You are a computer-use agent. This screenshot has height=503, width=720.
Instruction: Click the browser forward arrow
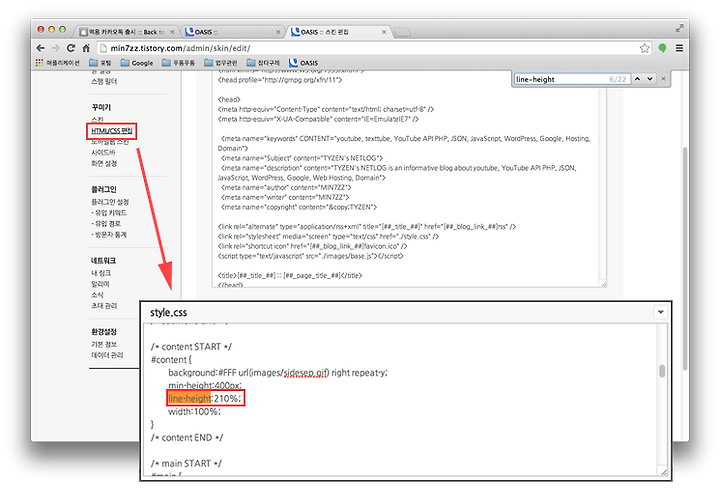point(56,48)
